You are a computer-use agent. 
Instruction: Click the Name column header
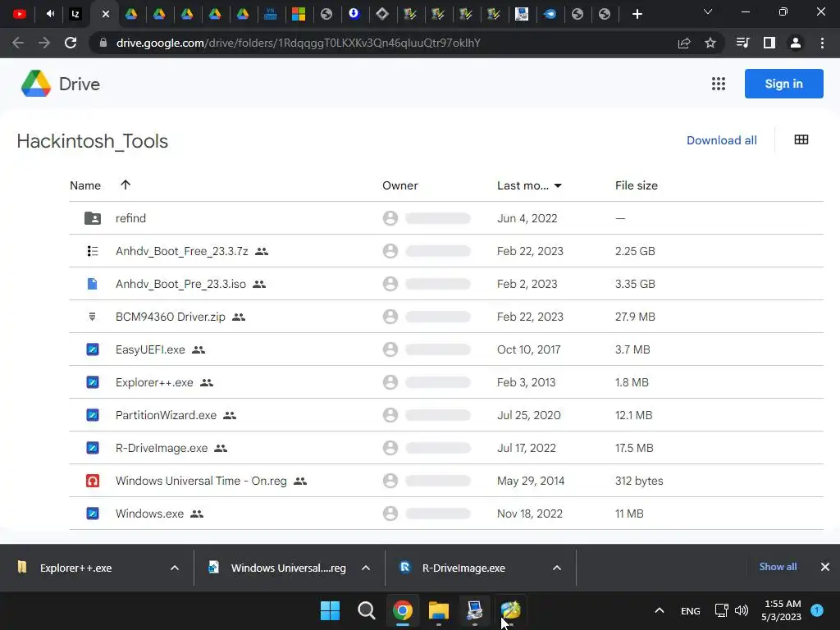point(85,185)
